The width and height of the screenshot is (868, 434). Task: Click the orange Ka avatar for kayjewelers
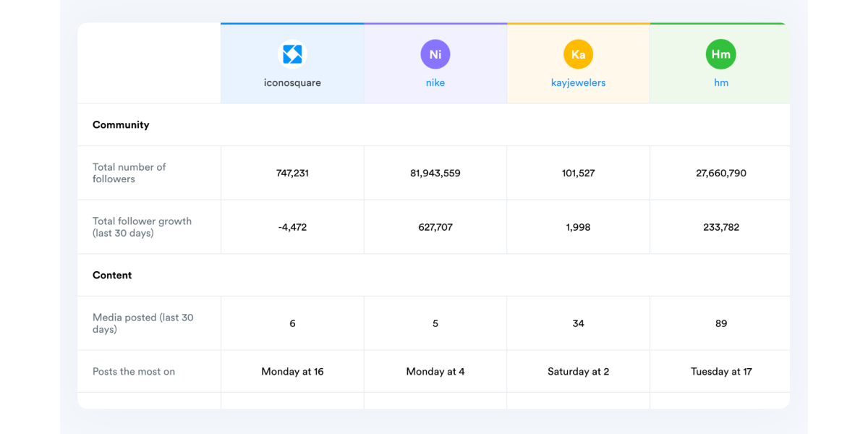(578, 54)
